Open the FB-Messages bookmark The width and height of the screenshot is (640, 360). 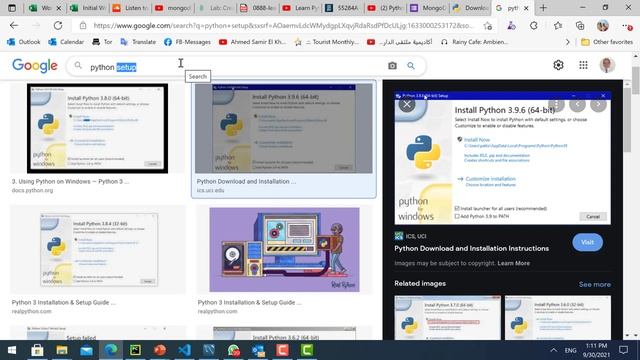pyautogui.click(x=187, y=42)
